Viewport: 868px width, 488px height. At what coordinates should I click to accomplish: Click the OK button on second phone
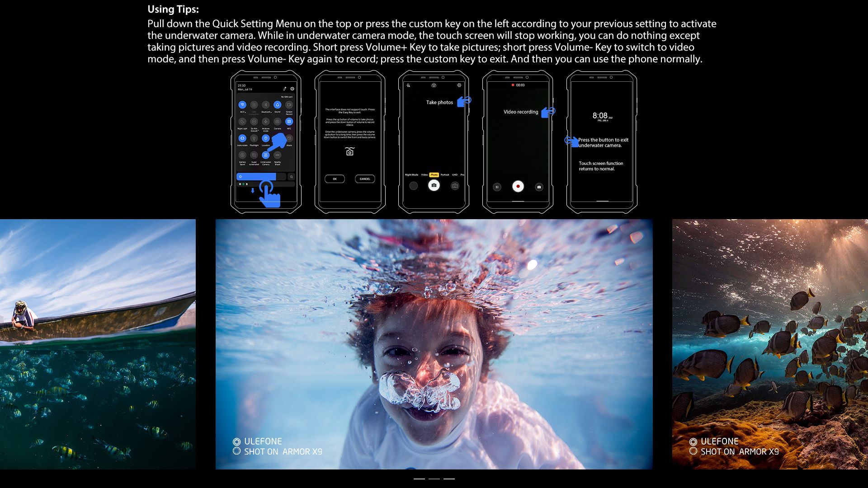point(335,179)
